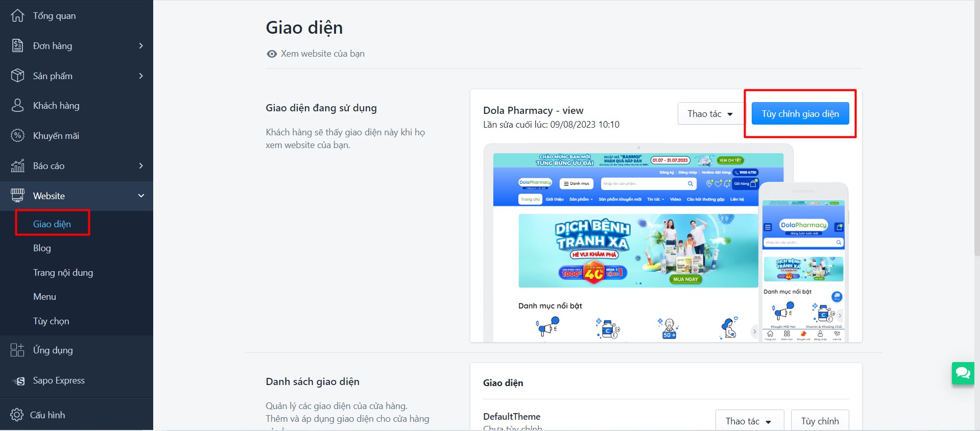Screen dimensions: 980x431
Task: Open the Tổng quan menu item
Action: [x=77, y=16]
